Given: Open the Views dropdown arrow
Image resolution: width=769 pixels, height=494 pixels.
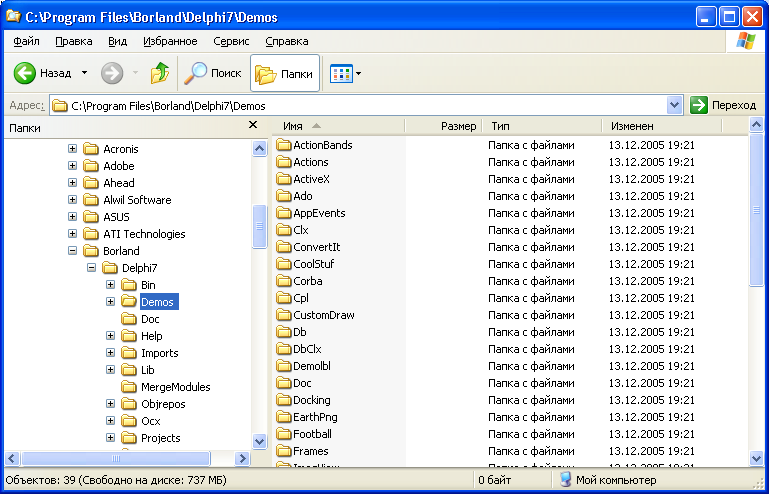Looking at the screenshot, I should (x=359, y=74).
